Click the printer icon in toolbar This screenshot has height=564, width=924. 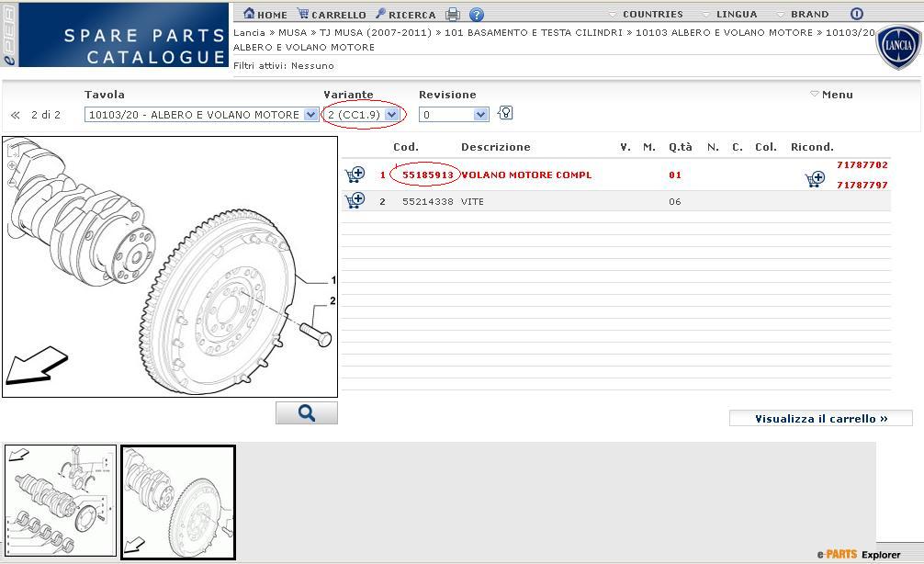pyautogui.click(x=452, y=14)
